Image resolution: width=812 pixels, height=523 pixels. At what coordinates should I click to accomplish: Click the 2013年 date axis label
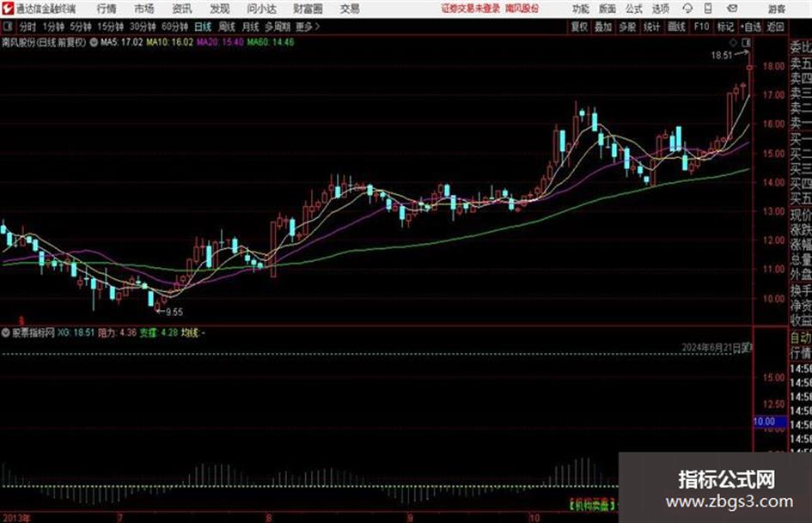pyautogui.click(x=16, y=518)
